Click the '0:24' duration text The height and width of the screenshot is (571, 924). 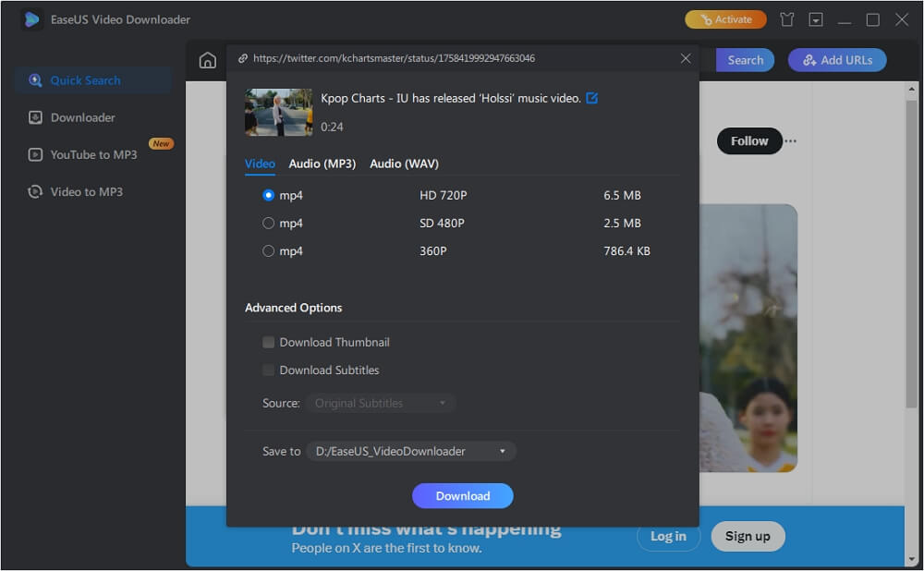332,127
